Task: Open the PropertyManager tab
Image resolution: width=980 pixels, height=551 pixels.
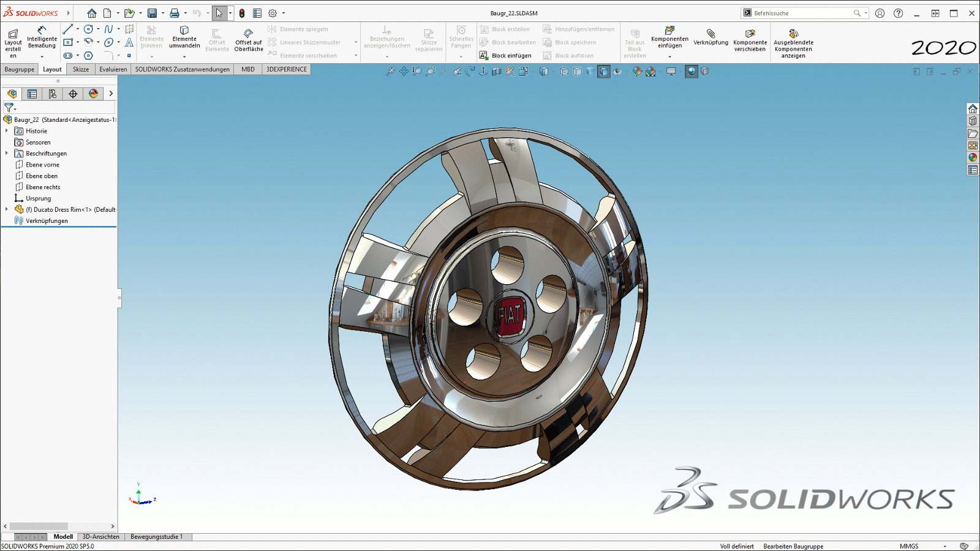Action: pos(32,94)
